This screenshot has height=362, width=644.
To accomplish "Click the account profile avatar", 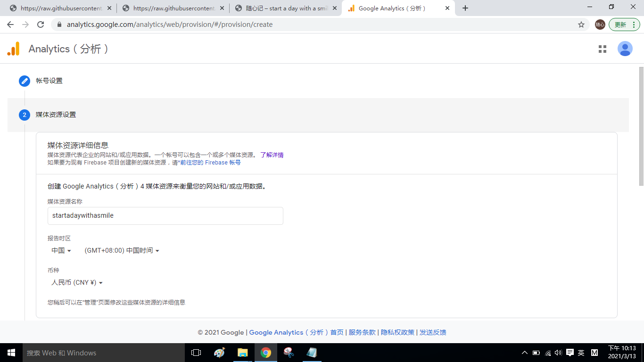I will [x=625, y=49].
